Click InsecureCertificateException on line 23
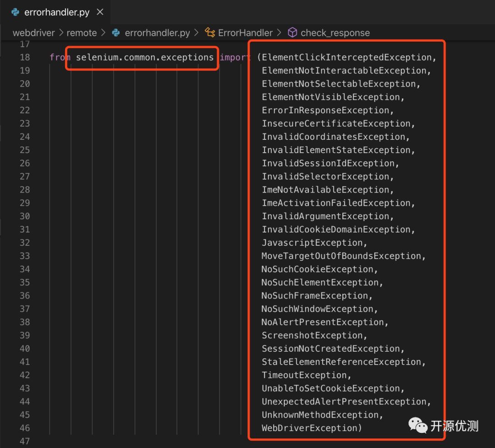This screenshot has height=448, width=495. click(x=336, y=123)
